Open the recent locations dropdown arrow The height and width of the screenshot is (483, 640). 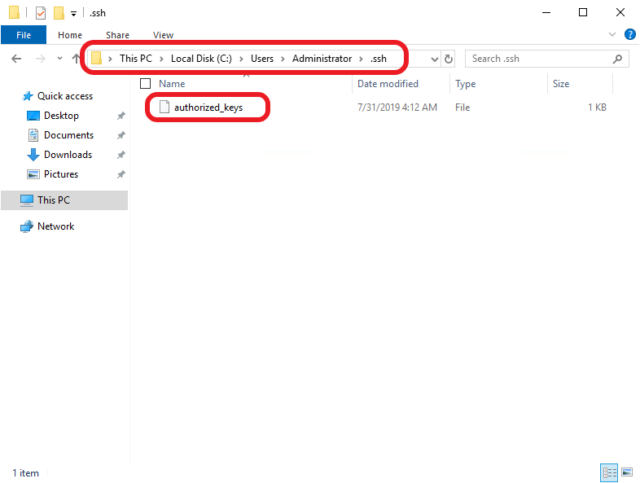point(60,58)
